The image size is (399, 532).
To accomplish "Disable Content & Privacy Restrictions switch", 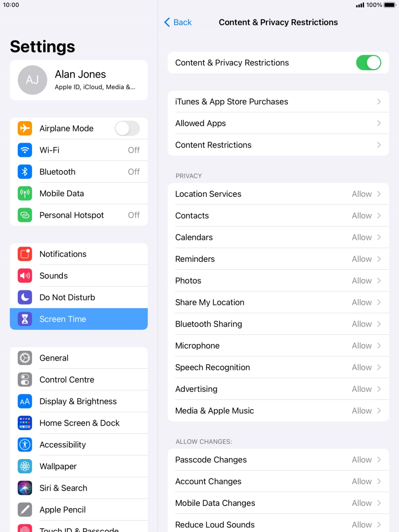I will click(x=368, y=63).
